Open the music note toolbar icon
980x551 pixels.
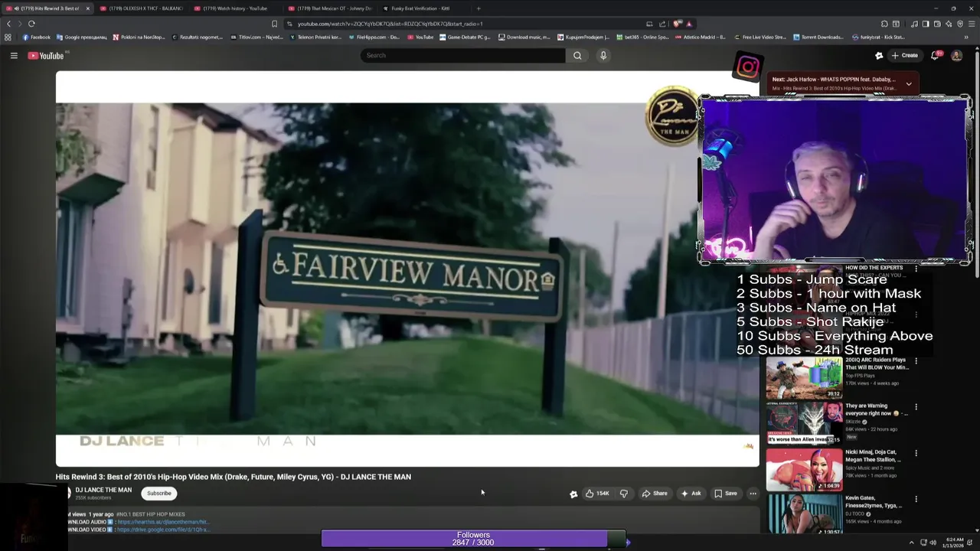coord(914,24)
